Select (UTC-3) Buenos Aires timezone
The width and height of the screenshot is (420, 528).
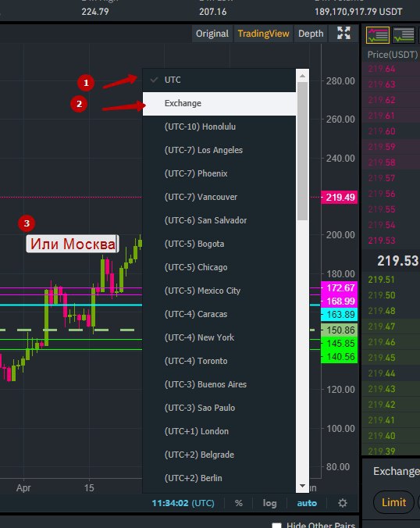(219, 384)
